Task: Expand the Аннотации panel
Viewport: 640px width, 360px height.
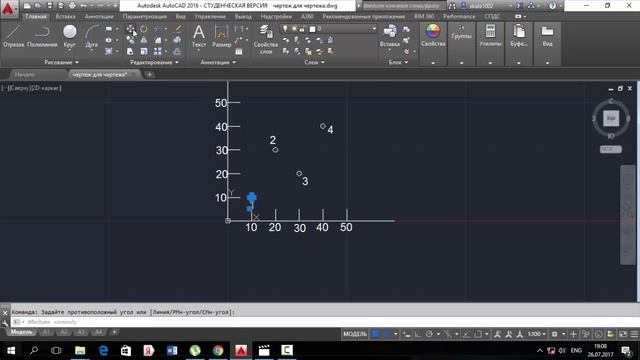Action: 218,62
